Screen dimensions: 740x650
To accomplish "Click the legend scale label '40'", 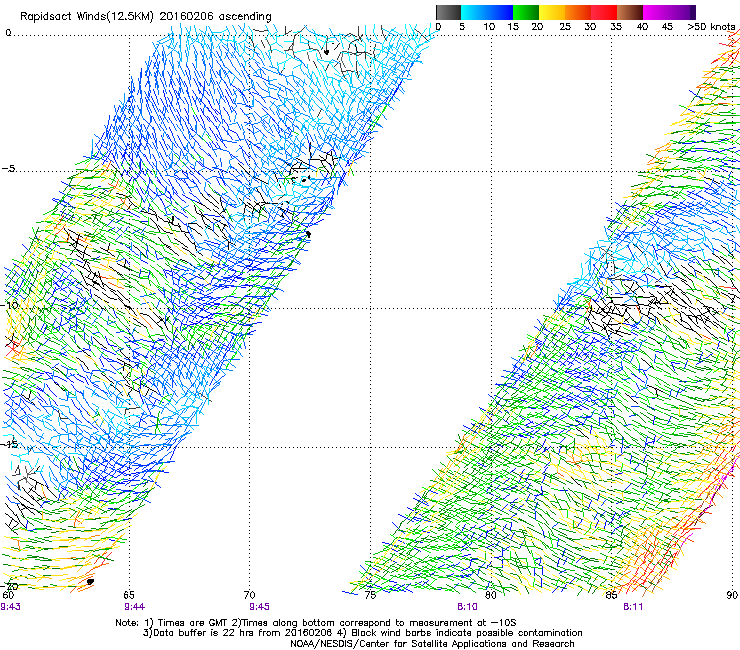I will pyautogui.click(x=642, y=27).
